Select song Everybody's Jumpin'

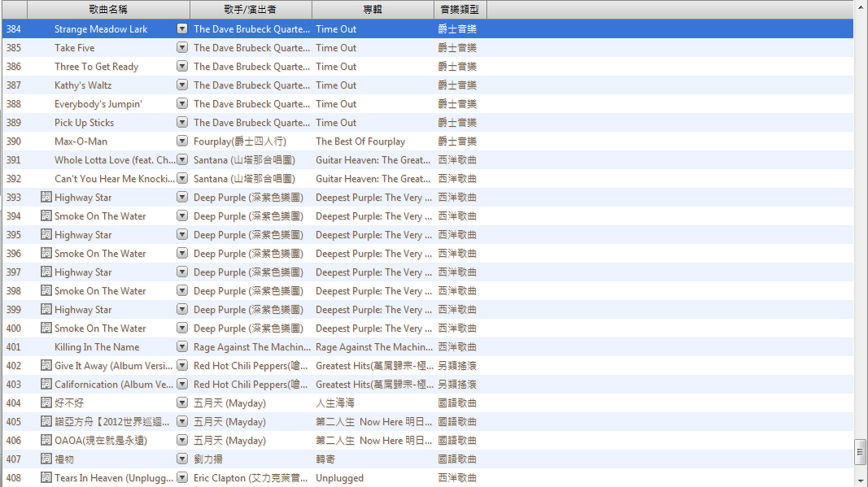98,103
